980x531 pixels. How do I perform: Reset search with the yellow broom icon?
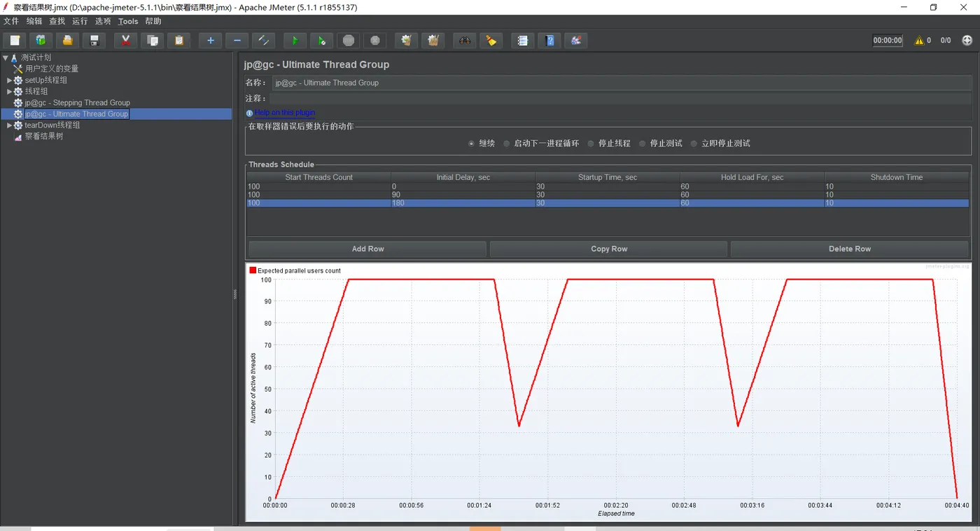[x=491, y=41]
